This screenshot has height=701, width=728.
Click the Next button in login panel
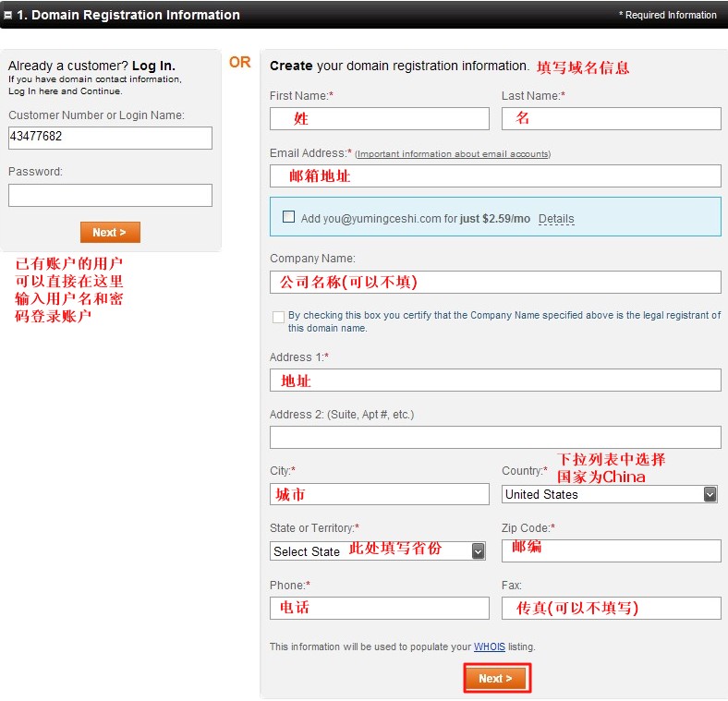[x=110, y=233]
